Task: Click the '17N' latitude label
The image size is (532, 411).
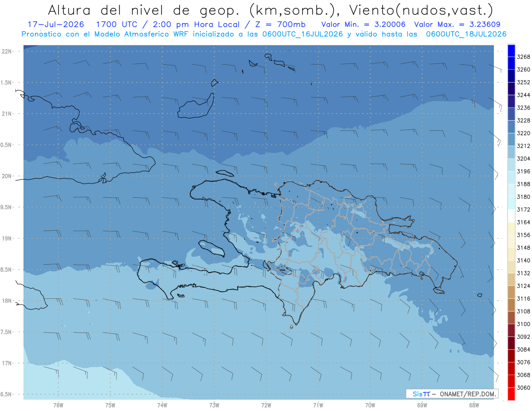Action: 6,363
